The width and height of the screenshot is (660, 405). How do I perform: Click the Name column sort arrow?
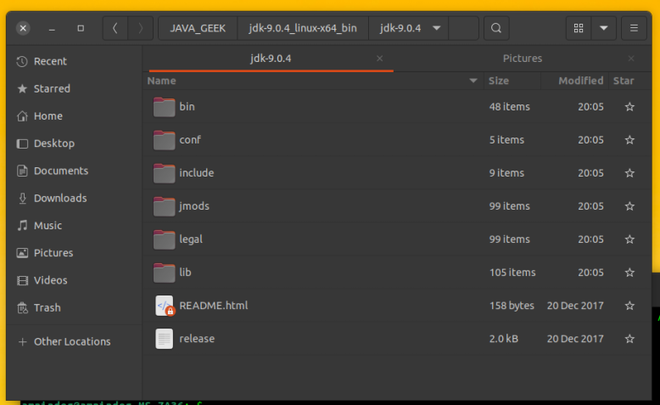[x=473, y=81]
